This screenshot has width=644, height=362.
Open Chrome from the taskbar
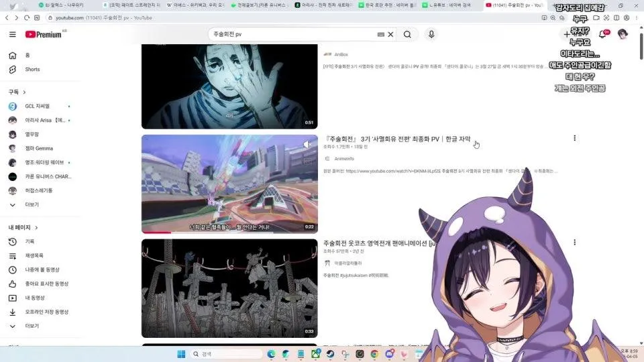374,354
